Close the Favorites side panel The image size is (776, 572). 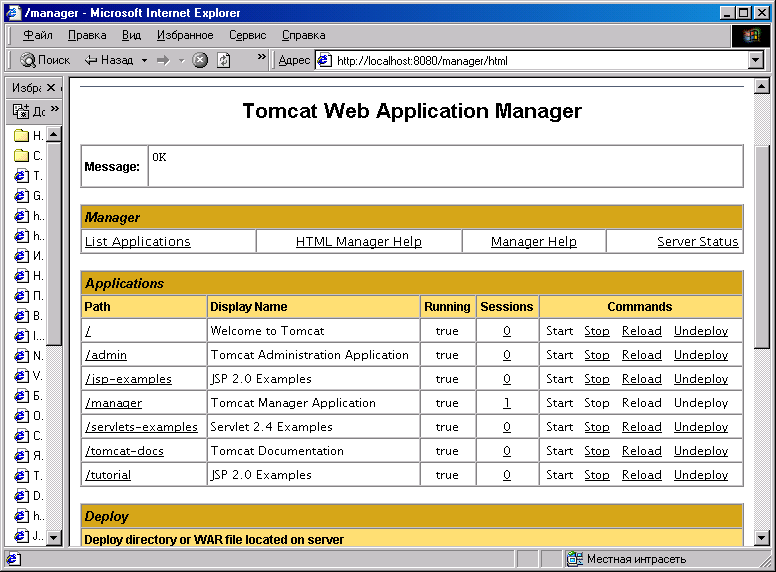tap(50, 88)
